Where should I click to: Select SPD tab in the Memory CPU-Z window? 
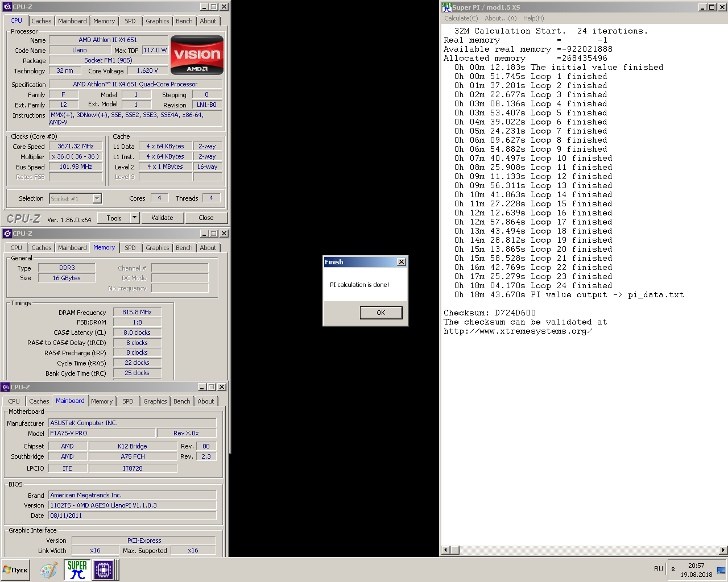click(x=130, y=248)
